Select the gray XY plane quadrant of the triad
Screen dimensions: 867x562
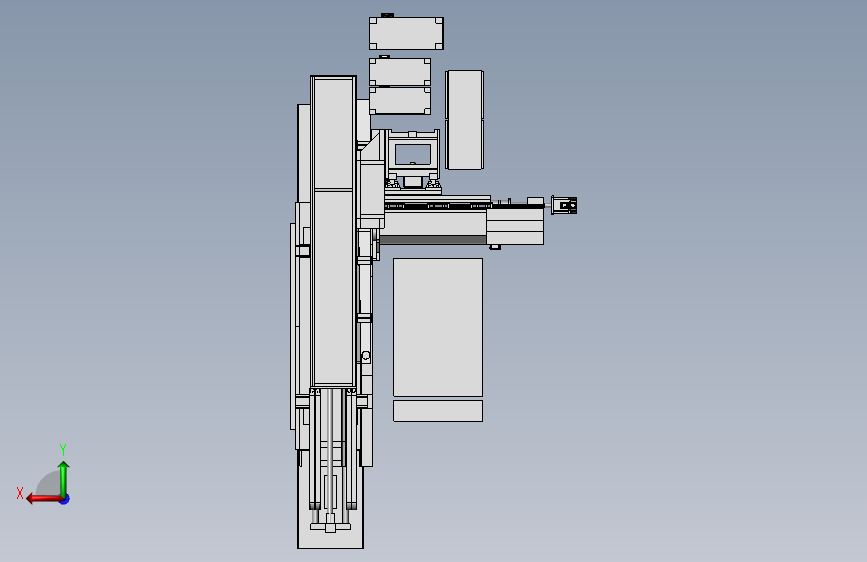[x=49, y=485]
